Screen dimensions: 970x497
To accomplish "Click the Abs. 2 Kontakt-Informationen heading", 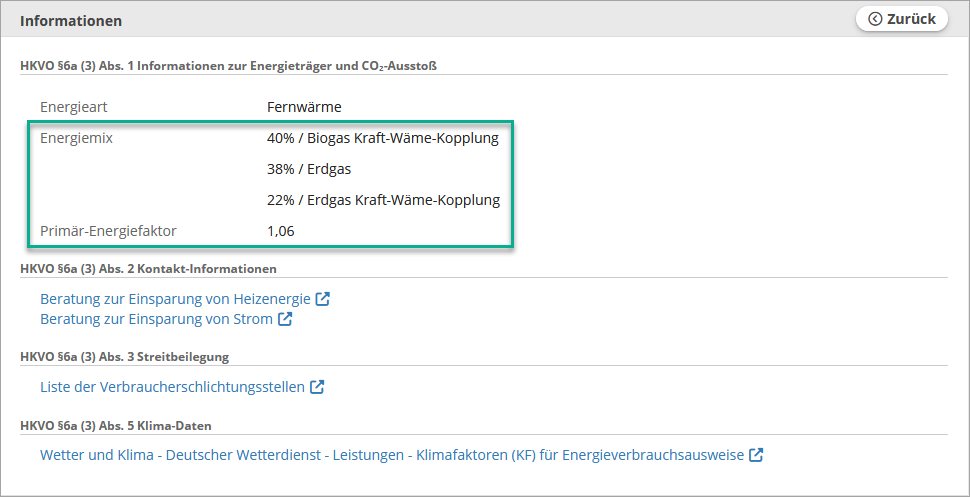I will [148, 269].
